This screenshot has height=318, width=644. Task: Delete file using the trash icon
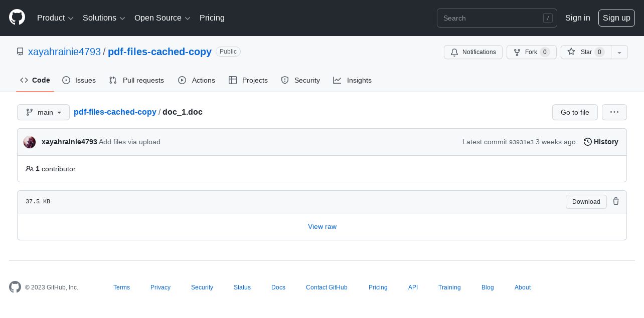coord(616,201)
